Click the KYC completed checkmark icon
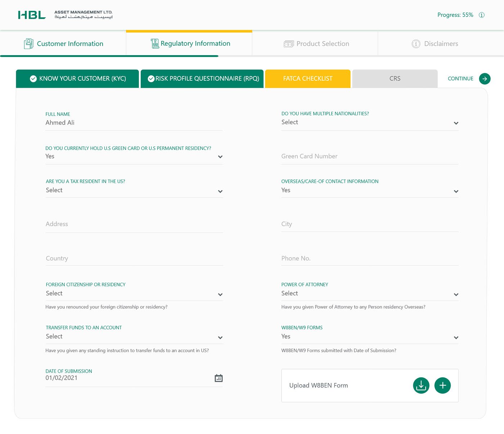This screenshot has width=504, height=434. click(33, 79)
